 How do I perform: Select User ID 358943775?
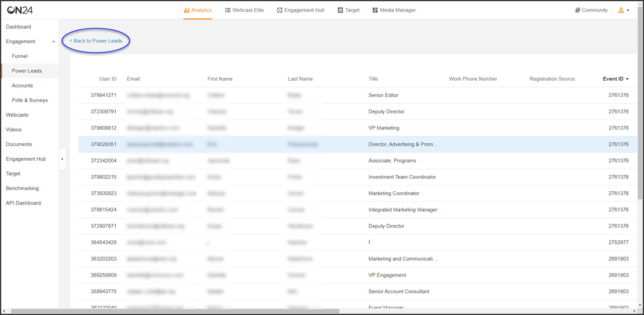(104, 292)
